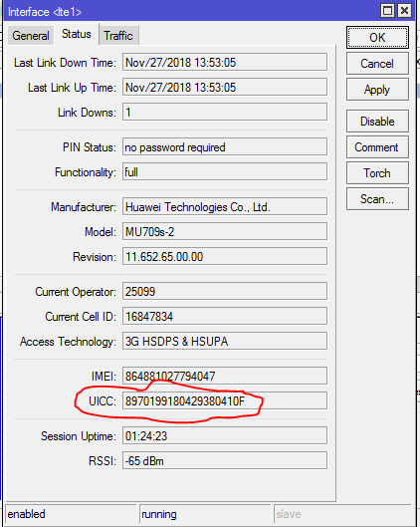Click the Current Operator field 25099
Image resolution: width=420 pixels, height=527 pixels.
(x=225, y=292)
